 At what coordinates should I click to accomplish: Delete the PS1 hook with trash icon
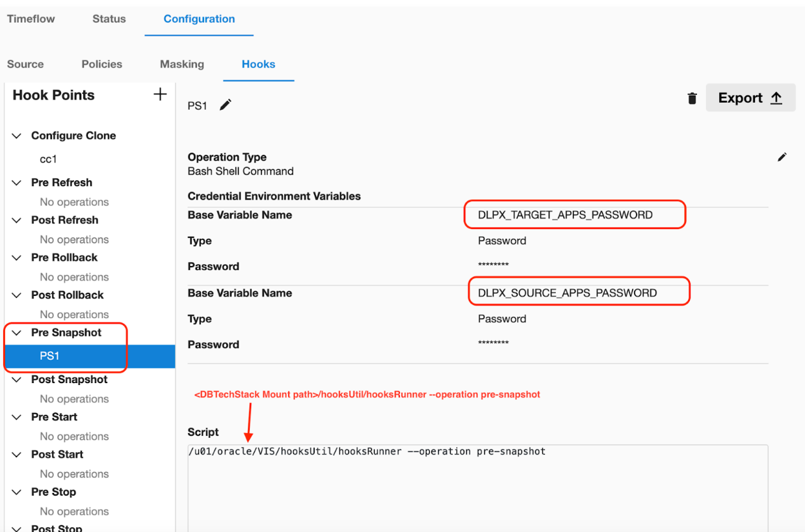pos(692,98)
